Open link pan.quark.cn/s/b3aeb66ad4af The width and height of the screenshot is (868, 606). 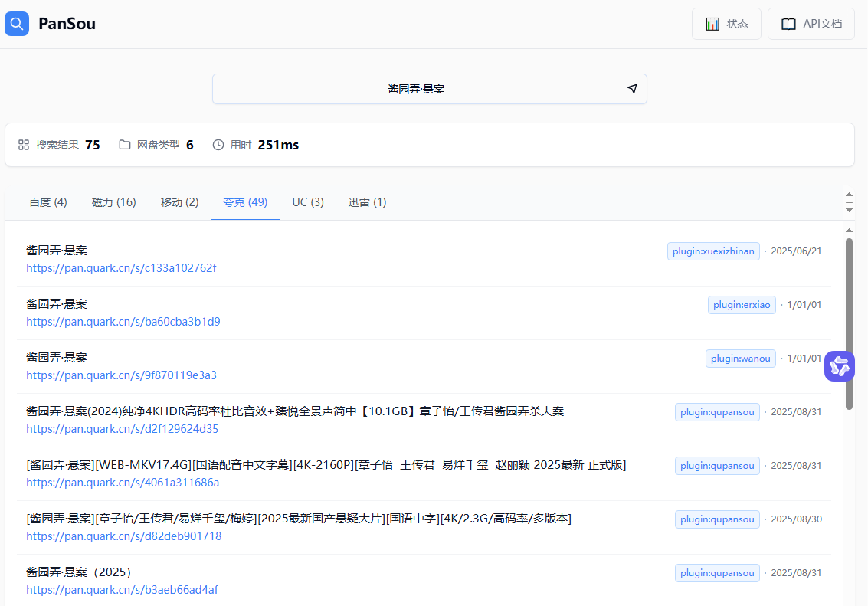pyautogui.click(x=123, y=591)
